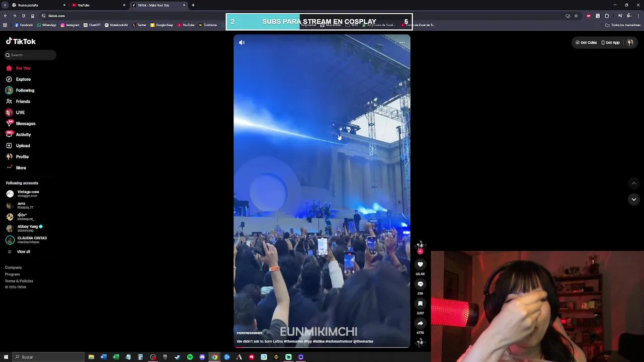Open the WhatsApp bookmark
Image resolution: width=644 pixels, height=362 pixels.
[47, 25]
